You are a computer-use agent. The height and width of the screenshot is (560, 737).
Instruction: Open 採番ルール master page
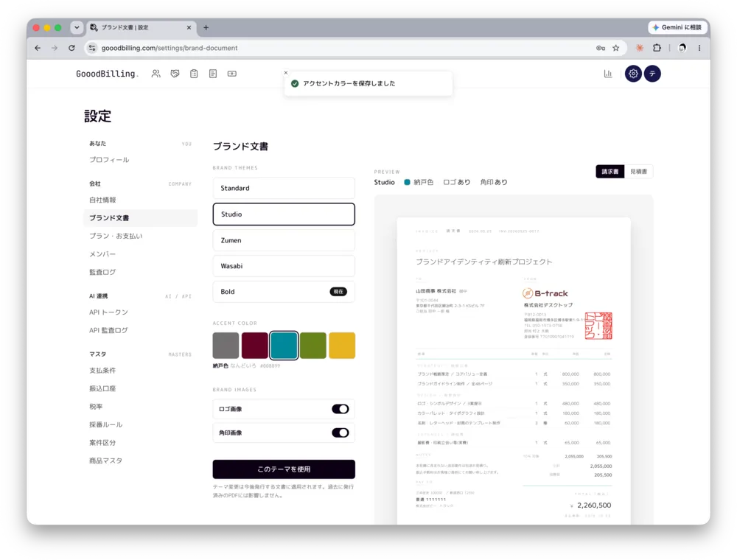[x=105, y=424]
